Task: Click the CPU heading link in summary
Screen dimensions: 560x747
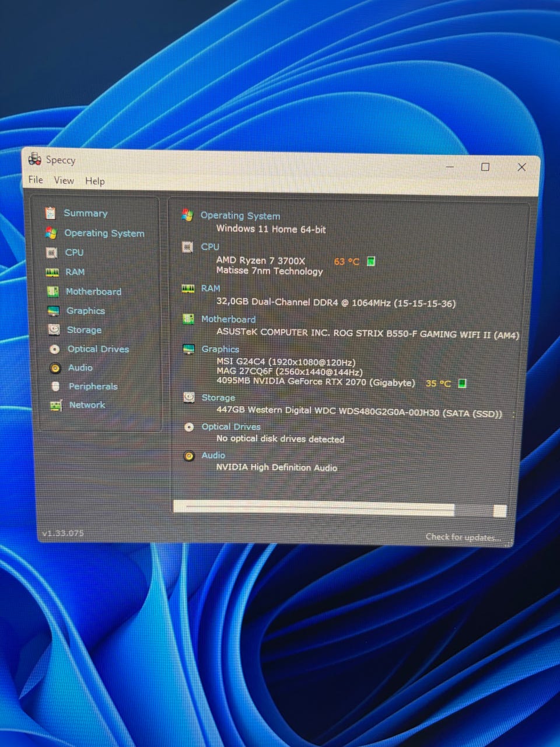Action: click(210, 247)
